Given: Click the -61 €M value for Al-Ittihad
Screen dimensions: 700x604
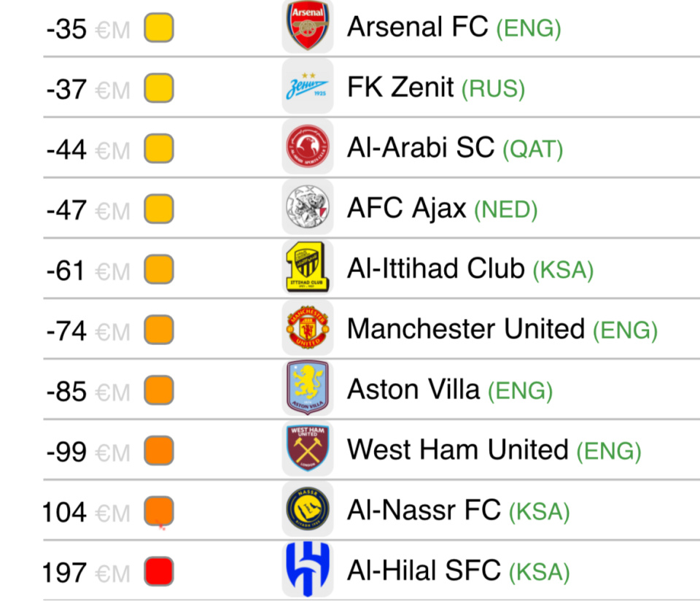Looking at the screenshot, I should pyautogui.click(x=66, y=271).
